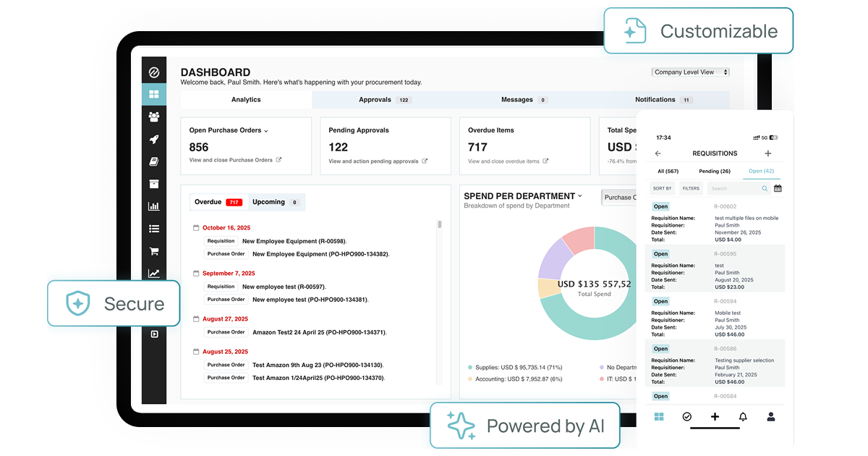Tap the plus icon in Requisitions header
This screenshot has width=868, height=456.
(767, 153)
